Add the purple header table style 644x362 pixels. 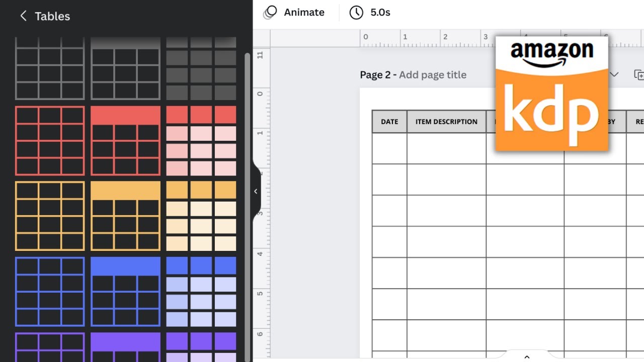(125, 347)
